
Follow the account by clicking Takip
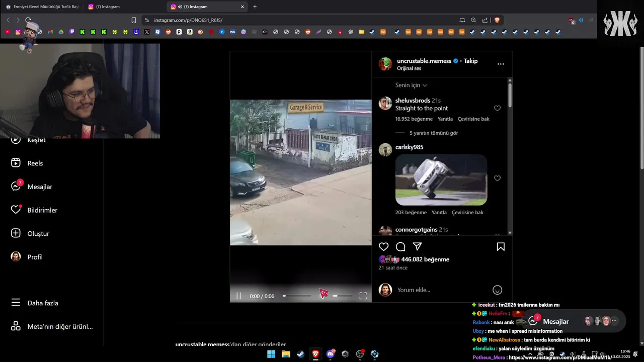pos(470,61)
